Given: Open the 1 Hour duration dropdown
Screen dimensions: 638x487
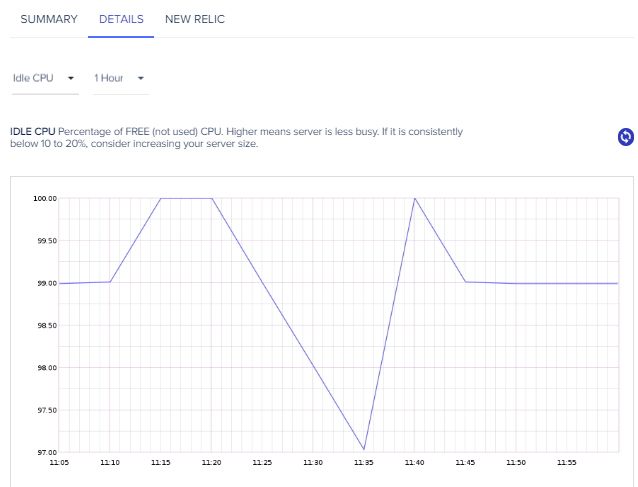Looking at the screenshot, I should click(x=121, y=78).
